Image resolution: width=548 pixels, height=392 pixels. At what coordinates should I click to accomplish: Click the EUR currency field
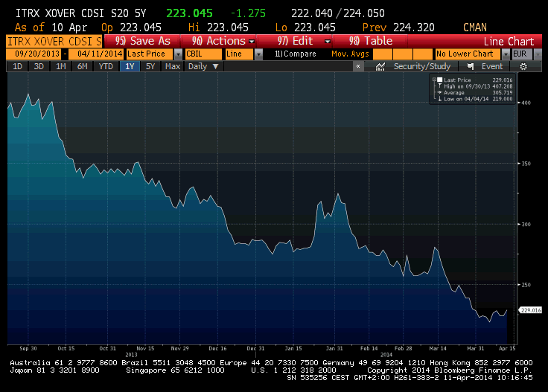[522, 54]
